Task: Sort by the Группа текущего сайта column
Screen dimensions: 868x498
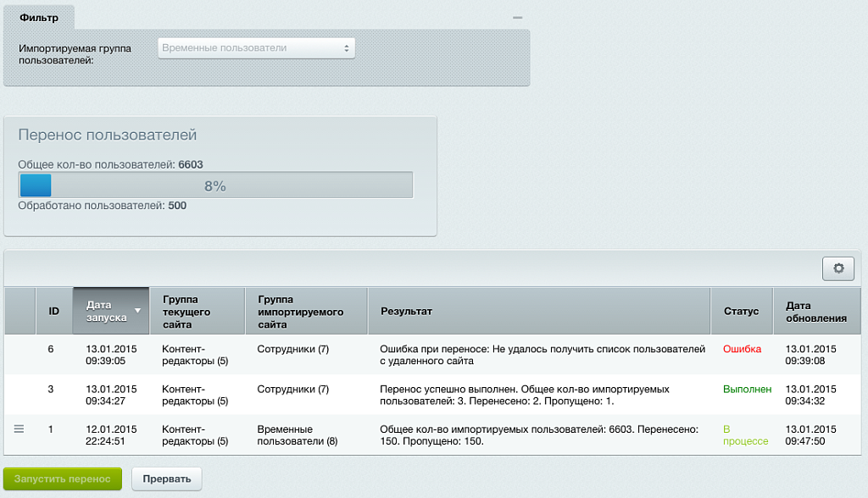Action: pyautogui.click(x=197, y=312)
